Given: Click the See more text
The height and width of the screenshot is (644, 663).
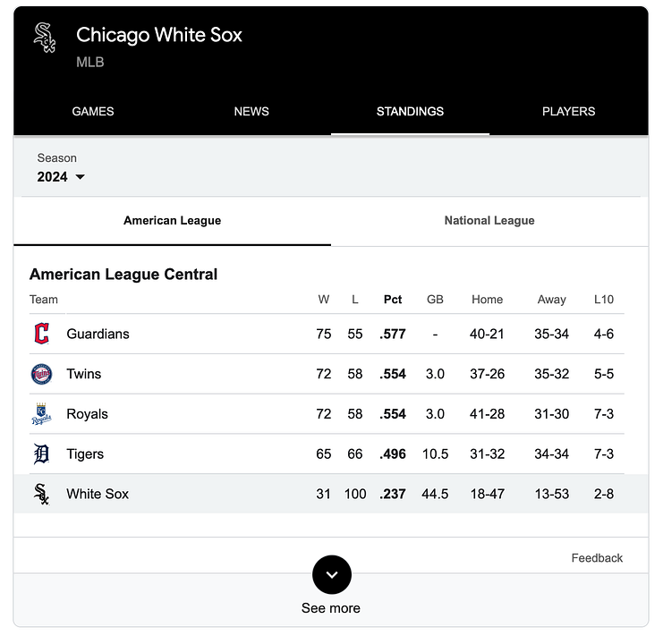Looking at the screenshot, I should pyautogui.click(x=331, y=608).
